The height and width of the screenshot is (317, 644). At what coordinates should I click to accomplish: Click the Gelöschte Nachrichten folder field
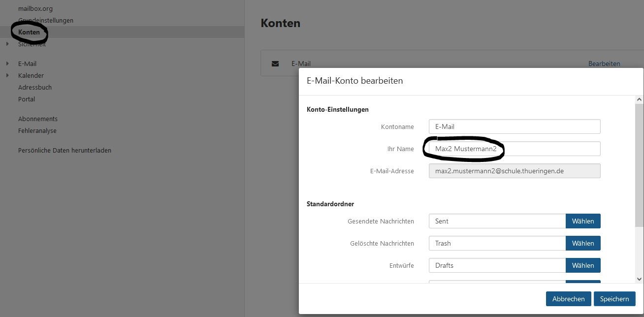pyautogui.click(x=497, y=243)
